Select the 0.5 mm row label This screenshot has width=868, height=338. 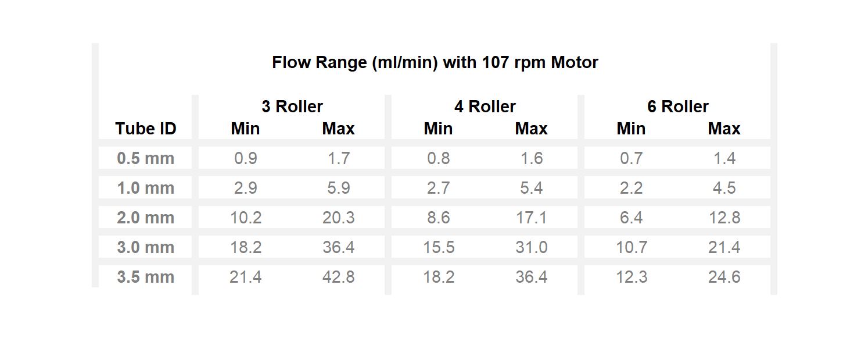[145, 158]
